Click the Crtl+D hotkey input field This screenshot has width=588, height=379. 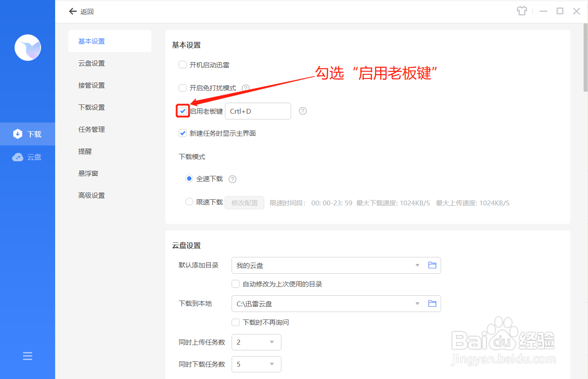258,111
